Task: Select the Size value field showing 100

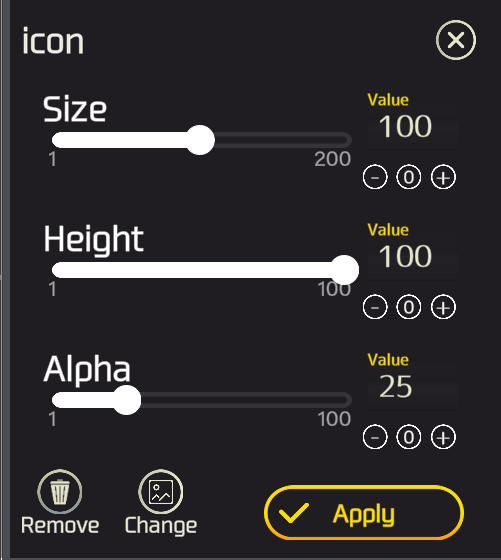Action: click(413, 127)
